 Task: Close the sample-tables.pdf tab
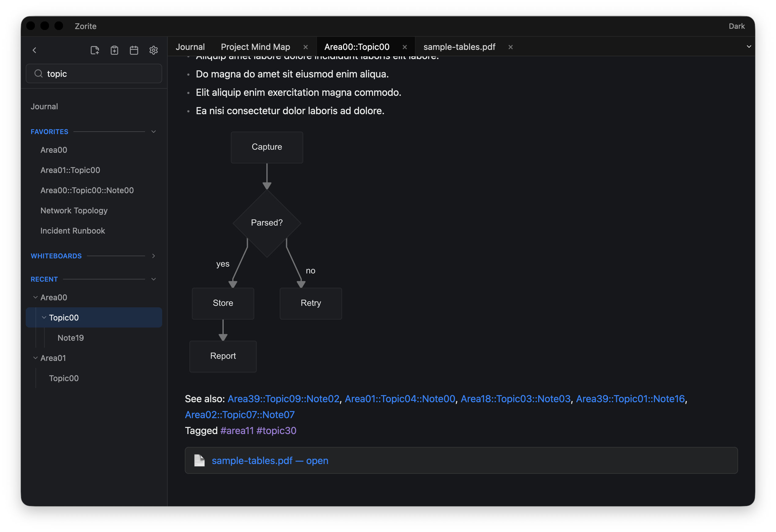510,47
